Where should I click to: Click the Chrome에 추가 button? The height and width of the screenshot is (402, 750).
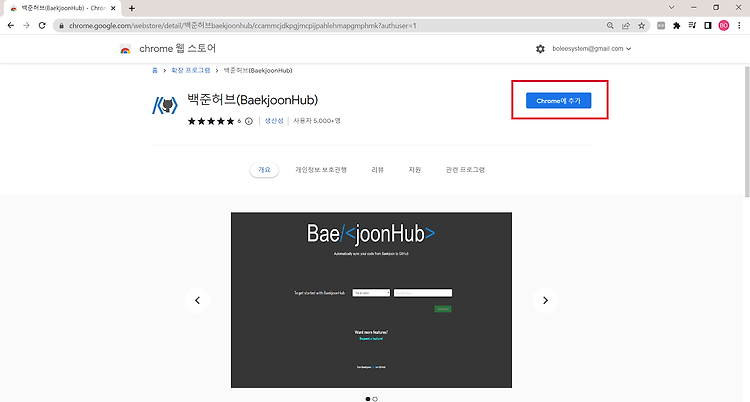coord(558,100)
